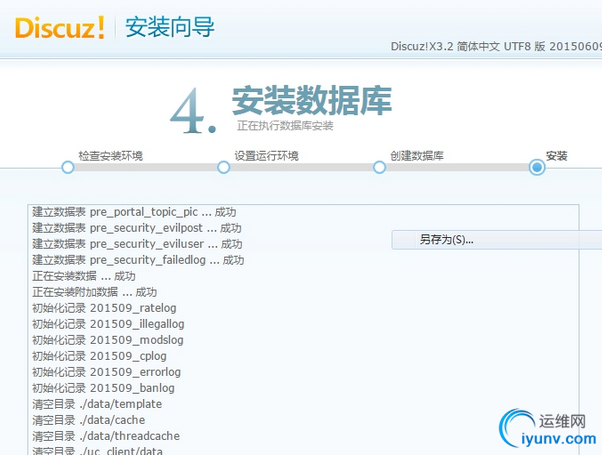Click the pre_security_evilpost log line
This screenshot has width=602, height=455.
137,228
